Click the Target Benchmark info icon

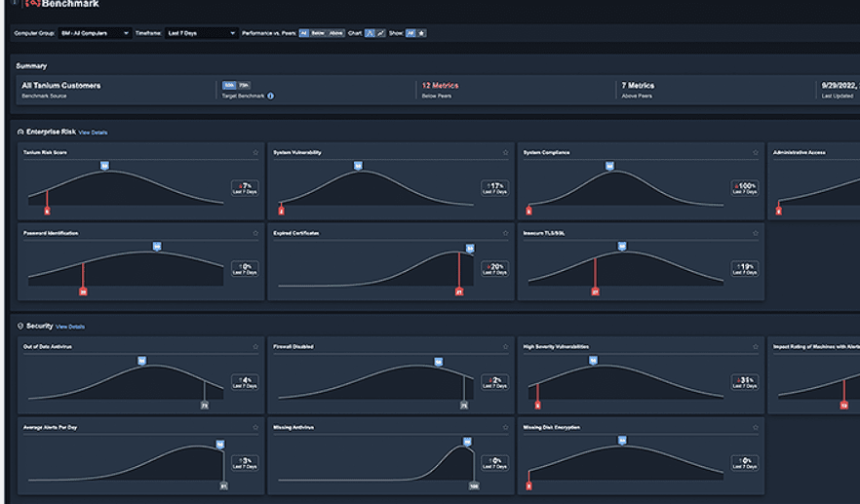tap(270, 97)
